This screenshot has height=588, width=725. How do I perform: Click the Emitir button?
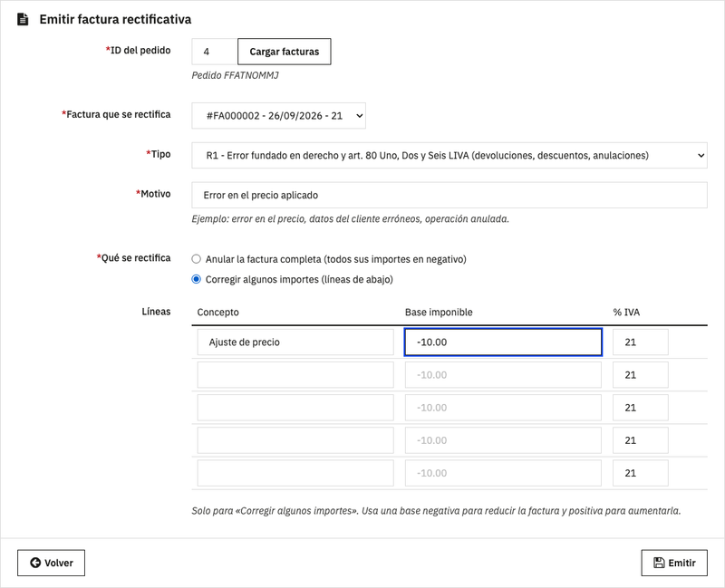pos(674,563)
